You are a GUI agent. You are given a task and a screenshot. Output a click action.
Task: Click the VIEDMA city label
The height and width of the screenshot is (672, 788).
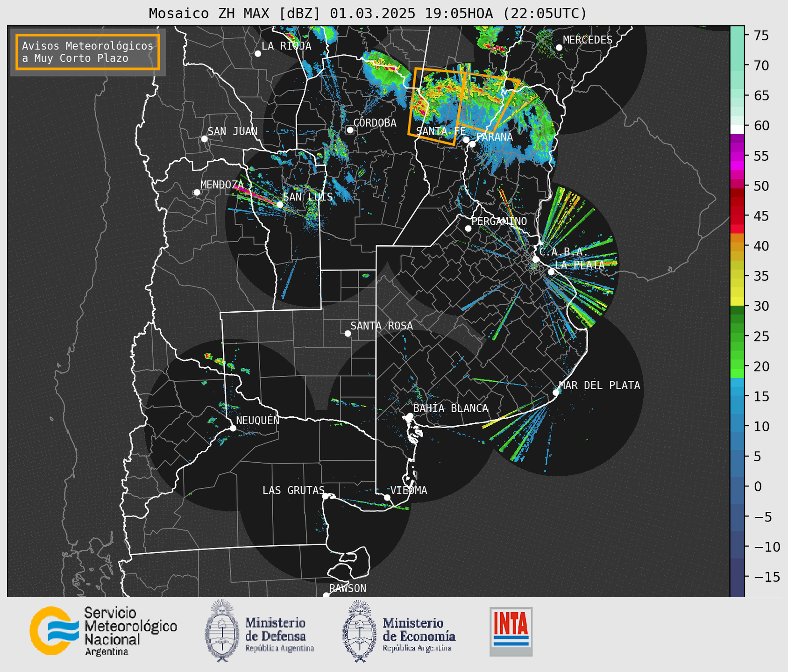tap(409, 490)
